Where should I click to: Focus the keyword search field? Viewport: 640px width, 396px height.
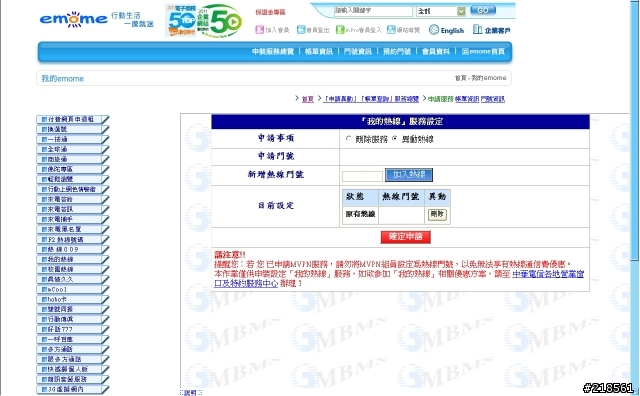(x=373, y=11)
